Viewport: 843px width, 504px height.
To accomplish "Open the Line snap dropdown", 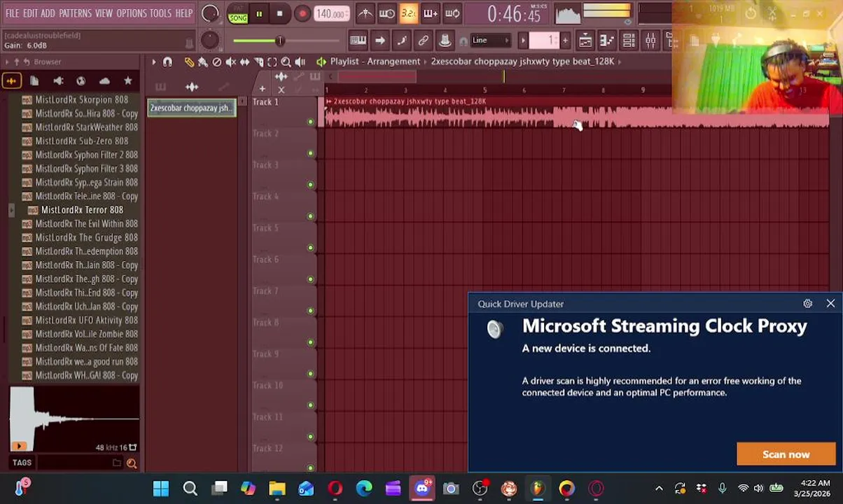I will click(490, 41).
